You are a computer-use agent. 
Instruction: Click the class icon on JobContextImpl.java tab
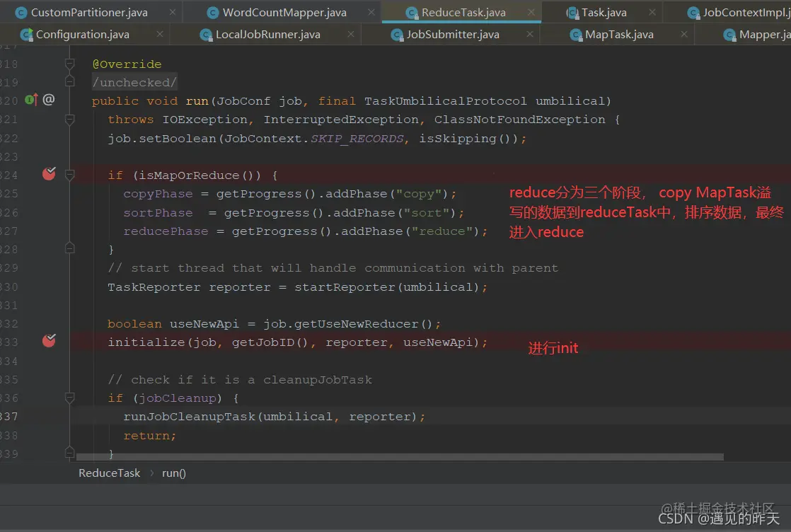pyautogui.click(x=693, y=13)
